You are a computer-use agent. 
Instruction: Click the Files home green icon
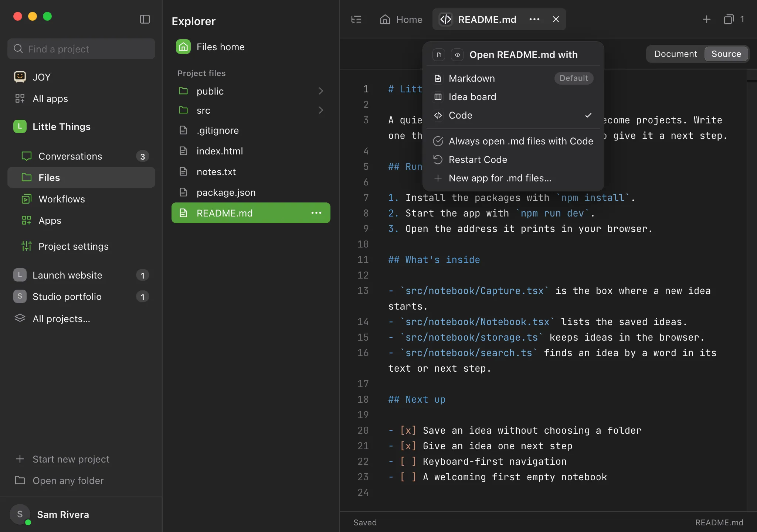coord(183,47)
